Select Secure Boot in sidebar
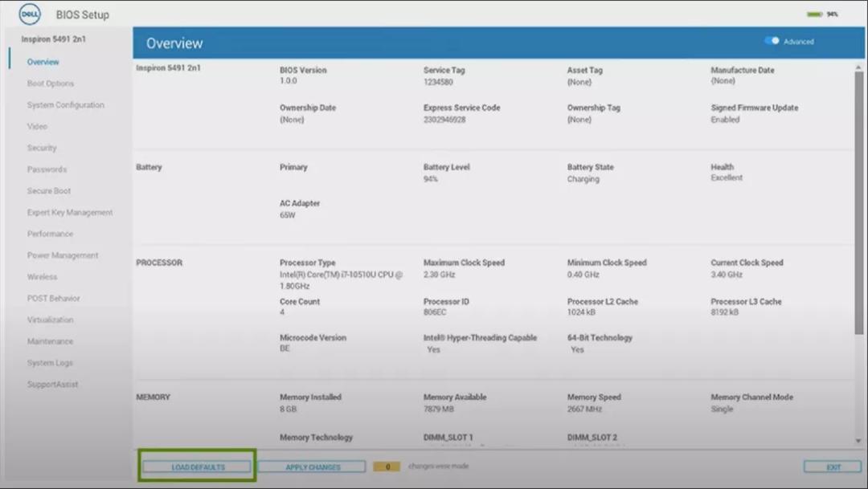This screenshot has height=489, width=868. click(49, 191)
